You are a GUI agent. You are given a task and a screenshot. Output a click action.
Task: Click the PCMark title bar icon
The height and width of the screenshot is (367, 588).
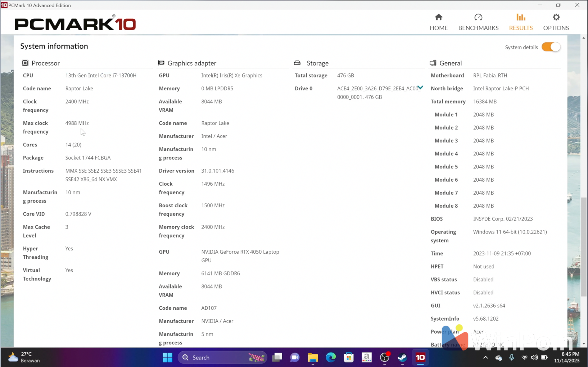pos(4,5)
